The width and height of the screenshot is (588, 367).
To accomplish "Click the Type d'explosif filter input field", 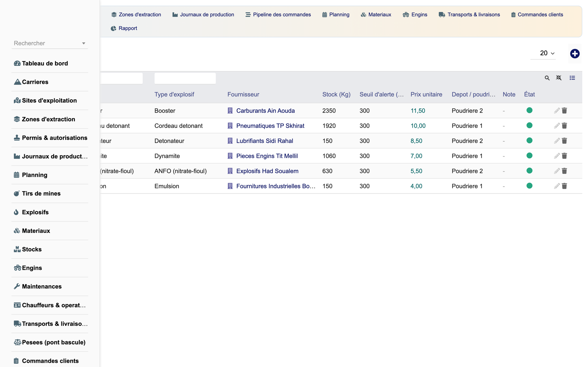I will pyautogui.click(x=185, y=78).
